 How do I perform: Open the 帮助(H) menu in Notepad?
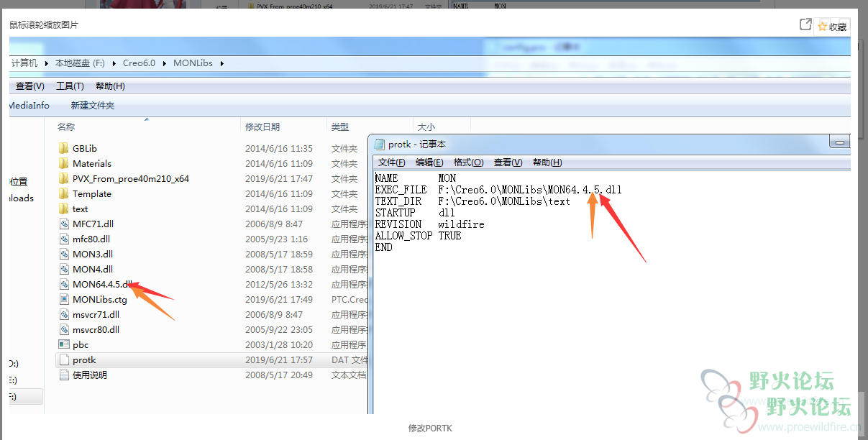coord(547,162)
